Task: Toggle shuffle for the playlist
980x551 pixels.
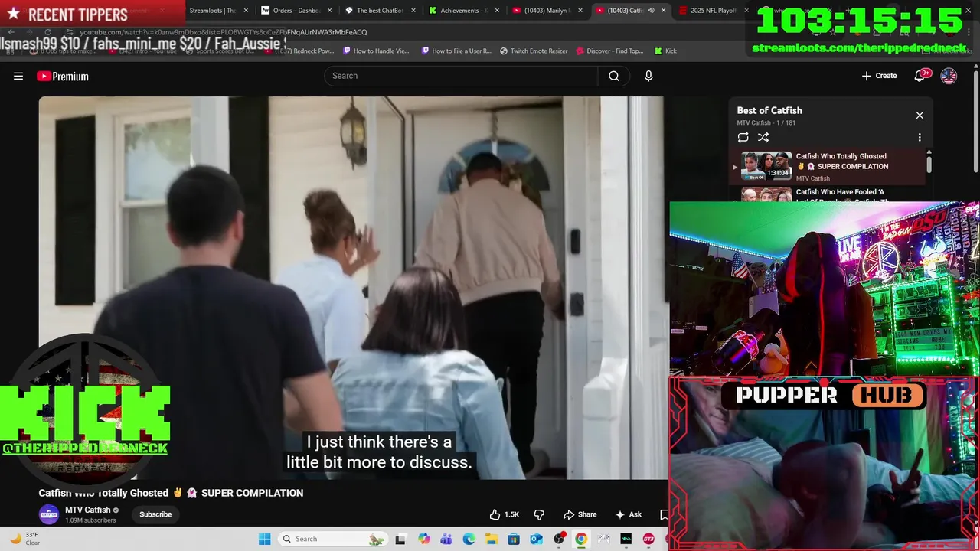Action: click(763, 138)
